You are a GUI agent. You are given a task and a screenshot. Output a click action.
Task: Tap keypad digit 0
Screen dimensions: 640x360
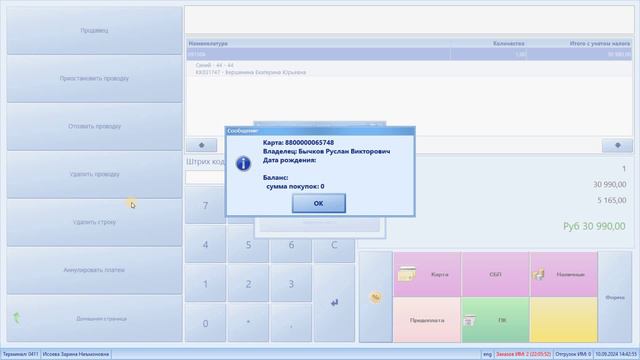205,323
